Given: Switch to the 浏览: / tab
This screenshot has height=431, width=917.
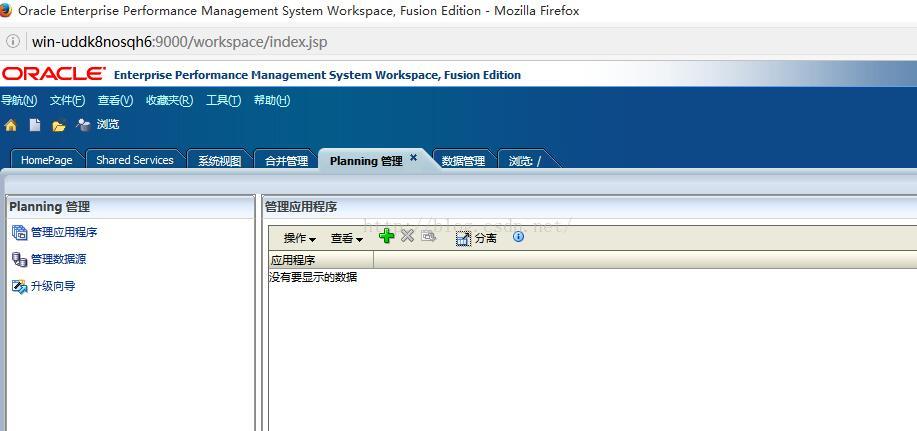Looking at the screenshot, I should click(x=525, y=161).
